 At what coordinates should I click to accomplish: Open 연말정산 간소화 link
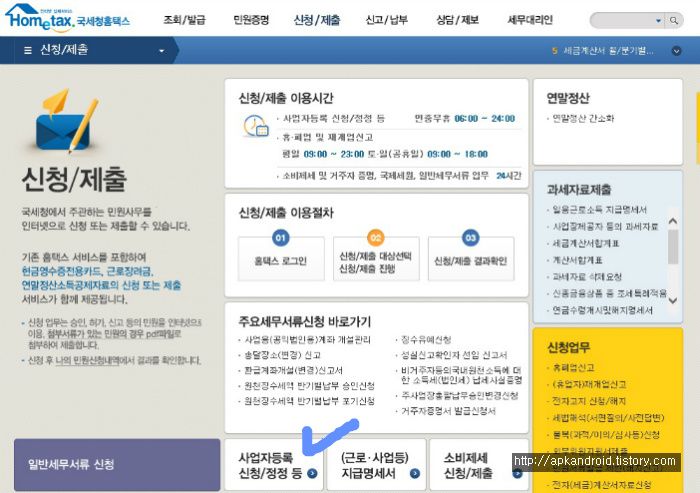[x=583, y=118]
